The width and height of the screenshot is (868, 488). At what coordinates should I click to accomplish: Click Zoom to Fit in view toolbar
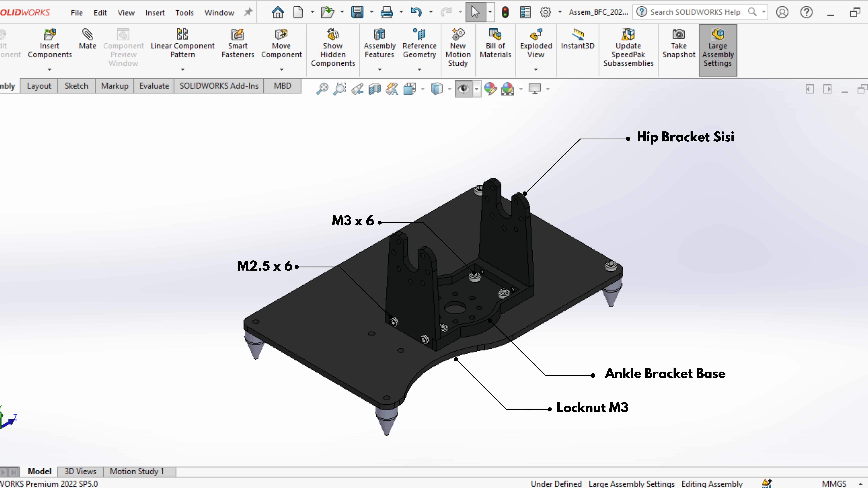(322, 89)
